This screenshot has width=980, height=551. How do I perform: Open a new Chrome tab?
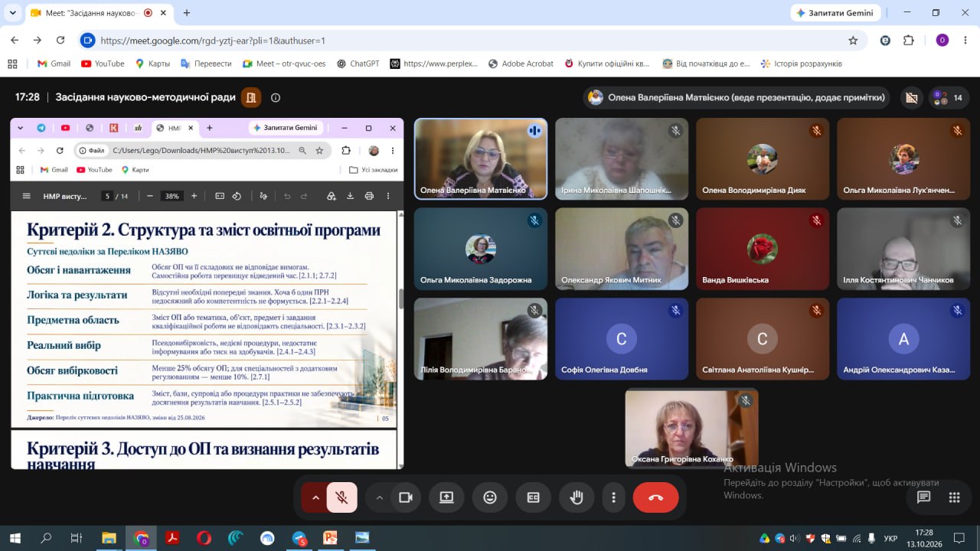(x=187, y=13)
